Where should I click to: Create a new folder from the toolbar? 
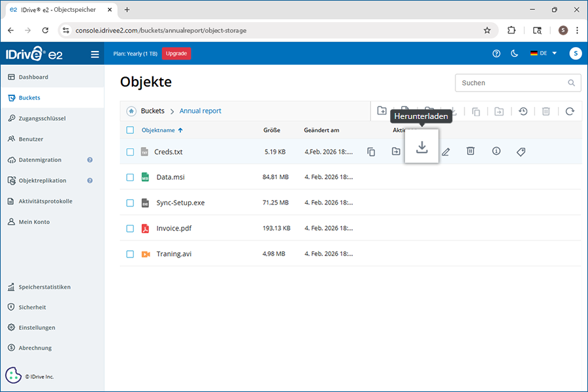[382, 111]
